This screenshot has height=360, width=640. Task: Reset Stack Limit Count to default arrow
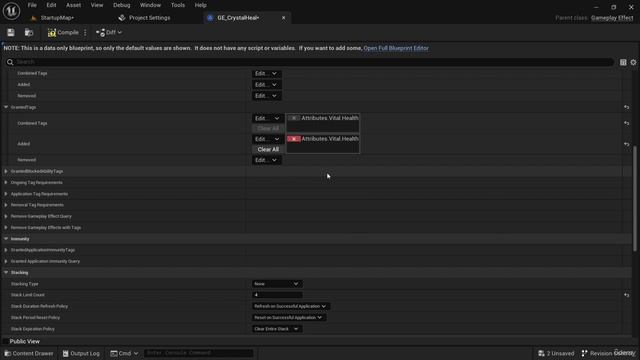tap(627, 295)
